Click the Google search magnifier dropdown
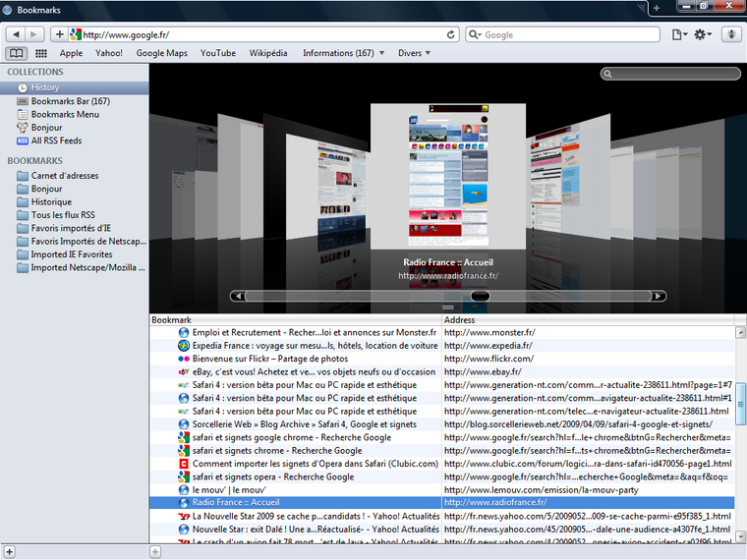The width and height of the screenshot is (747, 560). (x=475, y=34)
